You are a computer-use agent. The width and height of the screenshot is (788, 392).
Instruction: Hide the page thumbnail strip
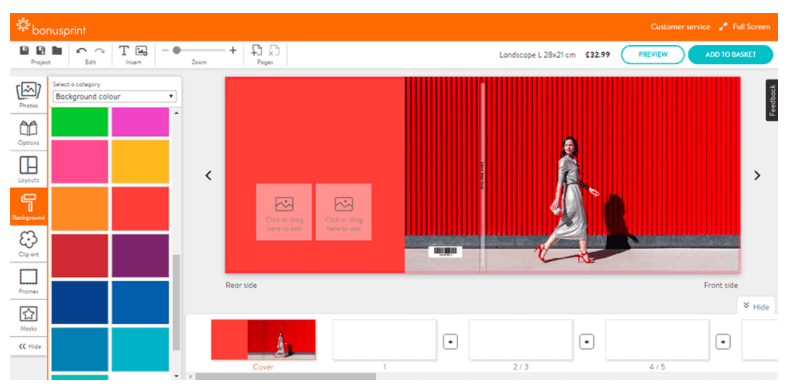pyautogui.click(x=756, y=307)
